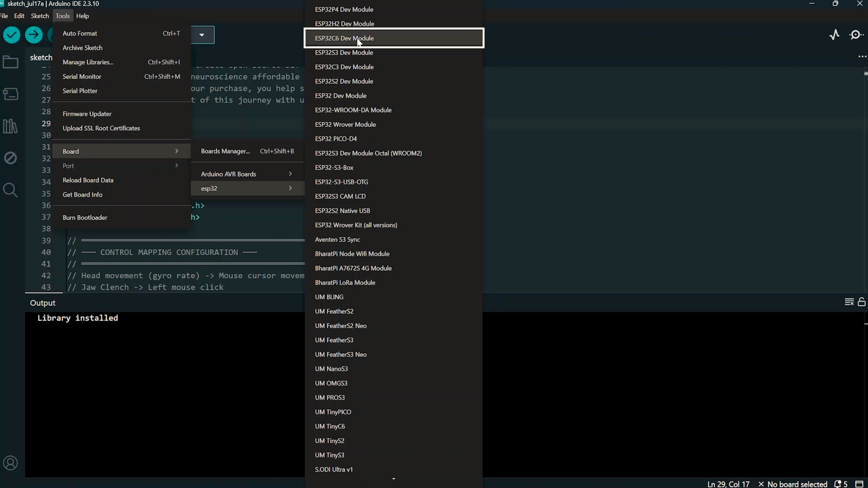Select Burn Bootloader
868x488 pixels.
point(122,218)
